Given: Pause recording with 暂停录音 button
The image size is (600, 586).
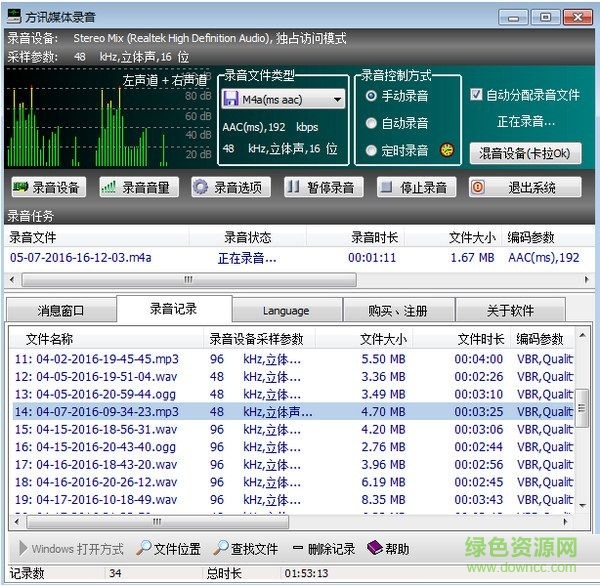Looking at the screenshot, I should click(320, 187).
